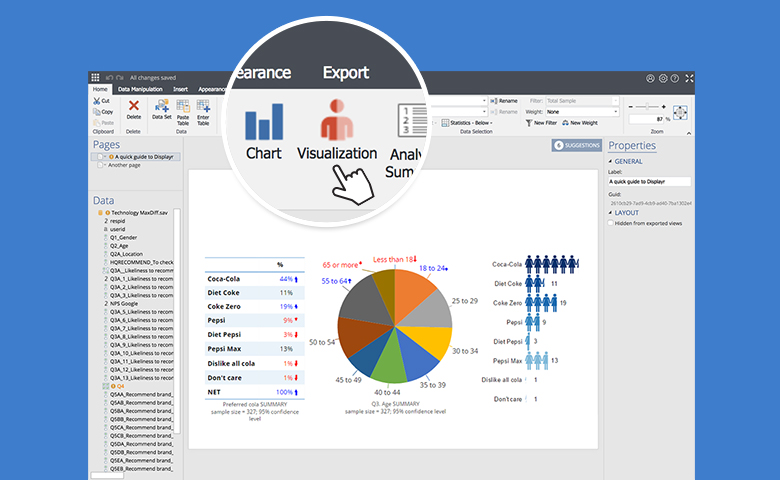The width and height of the screenshot is (780, 480).
Task: Switch to the Insert ribbon tab
Action: pyautogui.click(x=181, y=90)
